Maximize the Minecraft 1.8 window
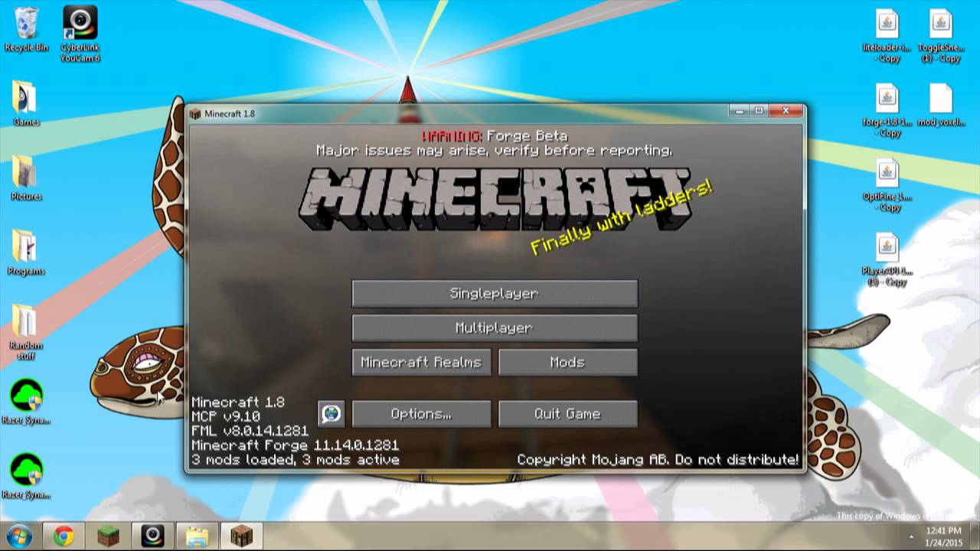This screenshot has height=551, width=980. click(x=759, y=111)
